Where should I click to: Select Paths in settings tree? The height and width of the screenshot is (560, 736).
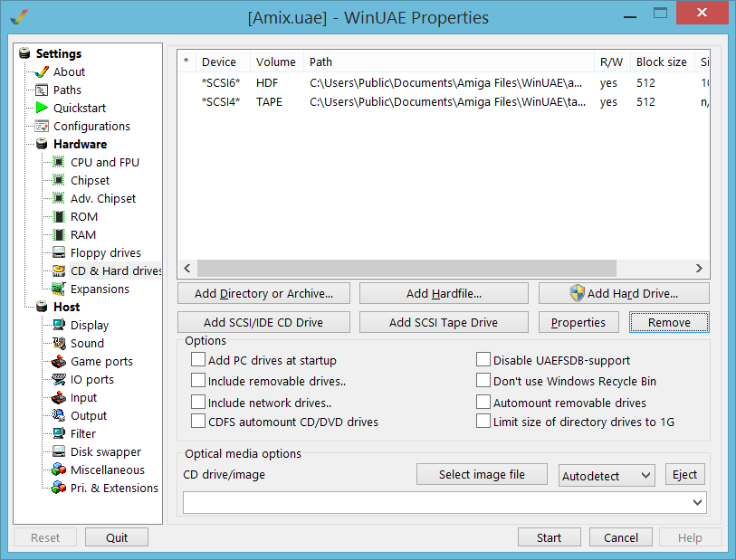click(x=67, y=90)
